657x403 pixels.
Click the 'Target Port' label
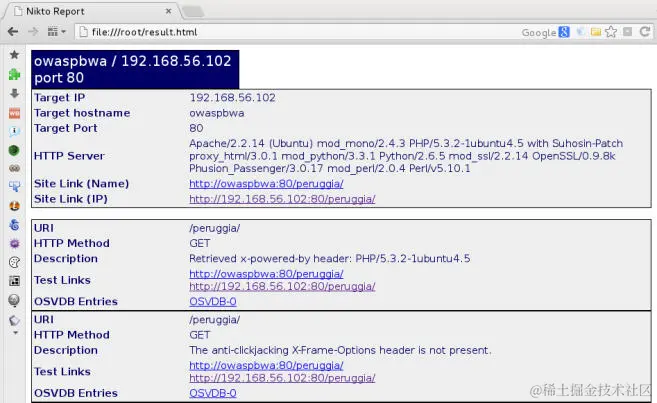(x=65, y=128)
